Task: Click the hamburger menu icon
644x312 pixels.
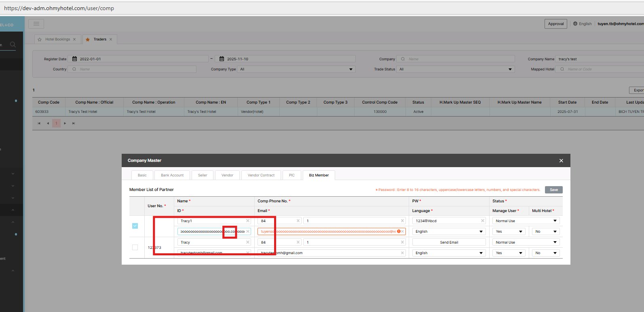Action: point(36,24)
